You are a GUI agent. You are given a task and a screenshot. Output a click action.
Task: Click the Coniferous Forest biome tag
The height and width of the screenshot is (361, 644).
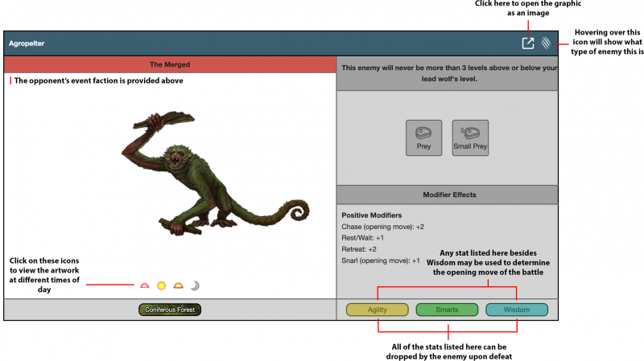tap(170, 310)
